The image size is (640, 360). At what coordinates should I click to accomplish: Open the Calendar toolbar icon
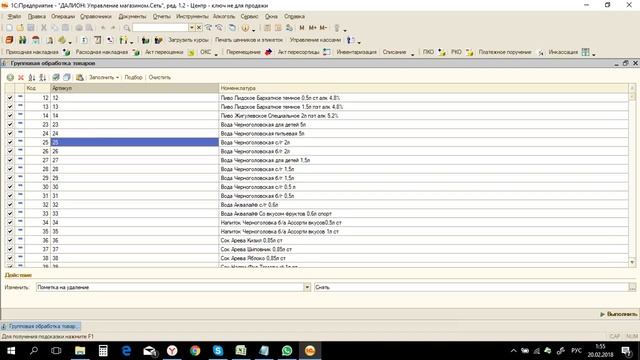(x=278, y=28)
